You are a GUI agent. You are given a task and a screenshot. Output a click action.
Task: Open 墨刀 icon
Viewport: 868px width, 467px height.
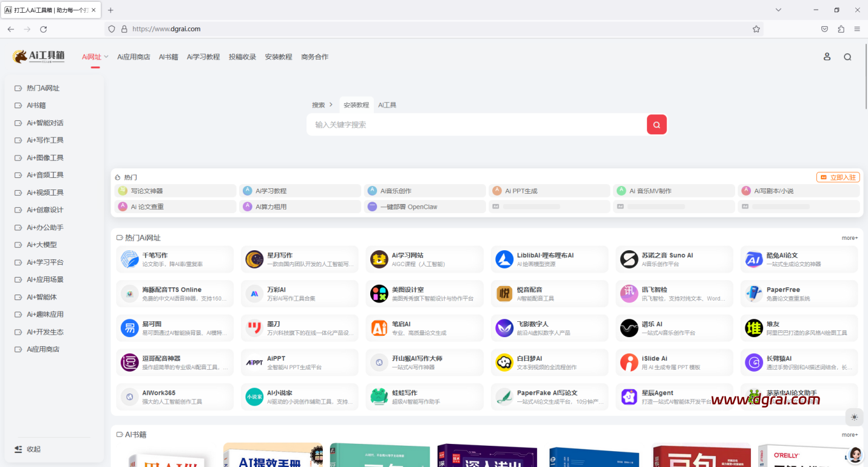coord(254,328)
